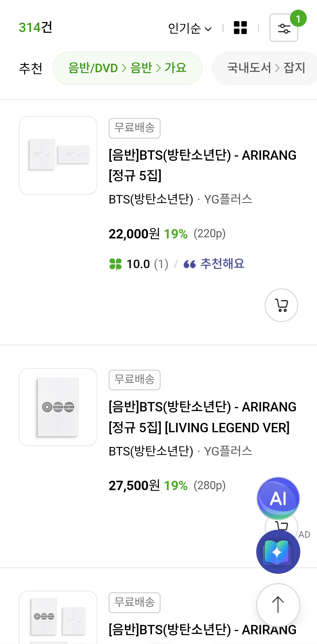Screen dimensions: 317x644
Task: Add first ARIRANG album to cart
Action: point(281,305)
